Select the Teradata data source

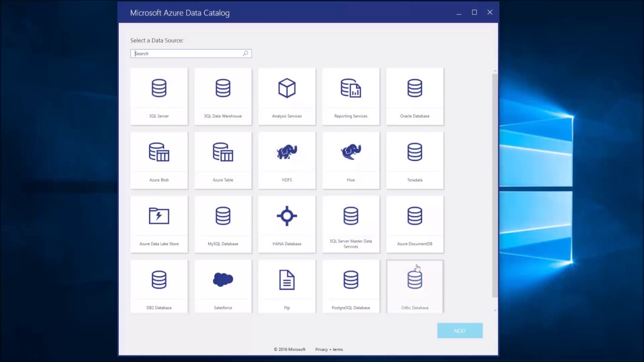(x=415, y=160)
